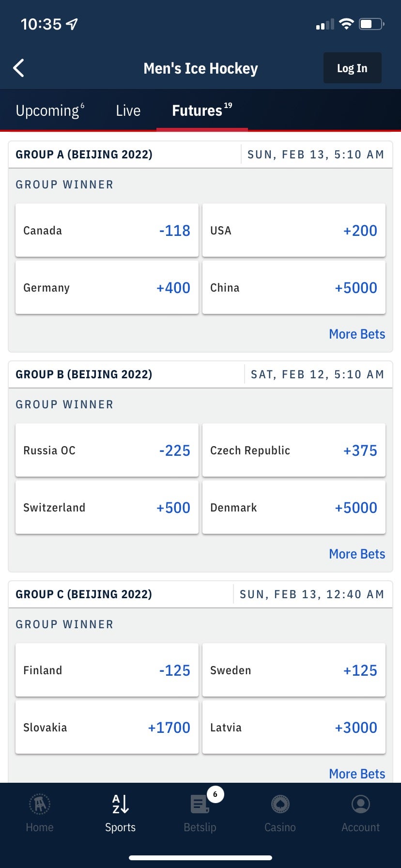Open the Casino chip icon

click(280, 805)
